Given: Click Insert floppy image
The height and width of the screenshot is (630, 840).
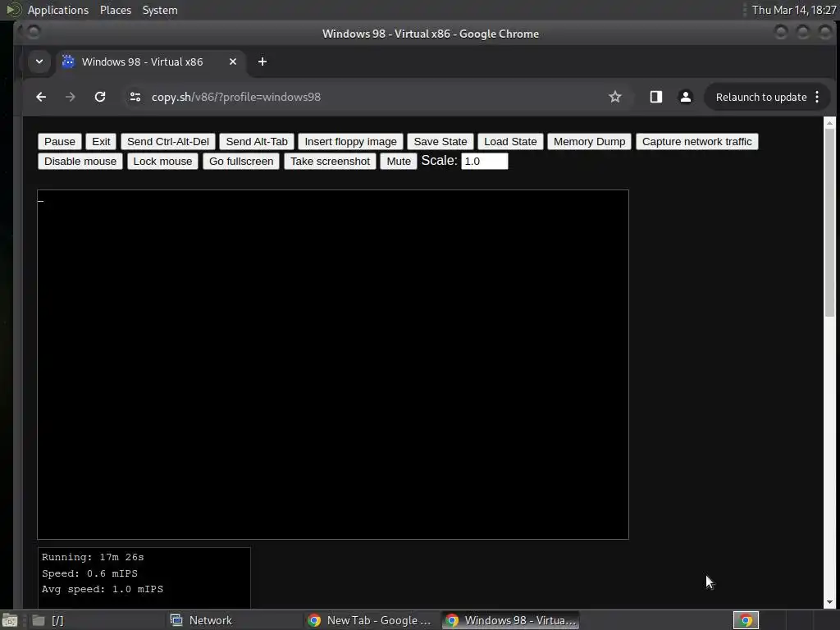Looking at the screenshot, I should coord(351,141).
